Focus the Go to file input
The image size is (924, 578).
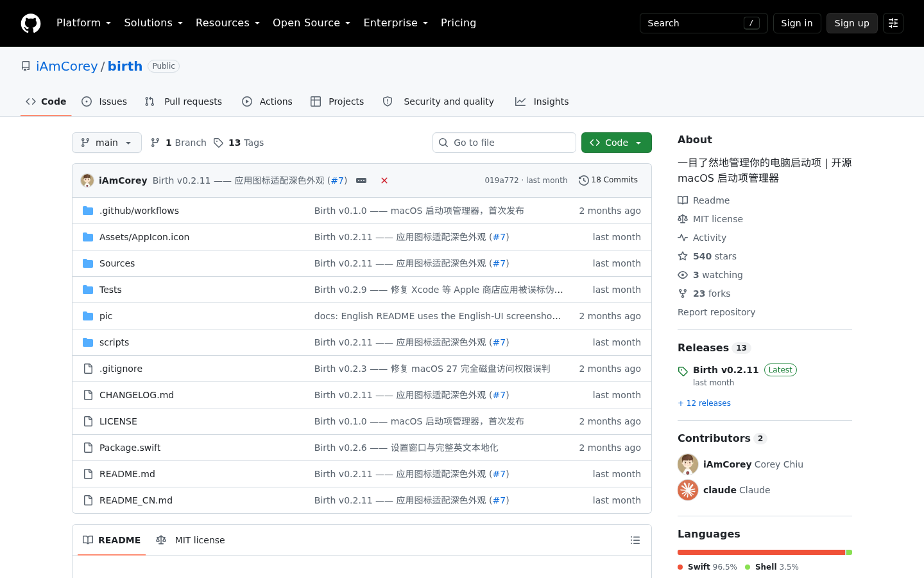[x=504, y=143]
